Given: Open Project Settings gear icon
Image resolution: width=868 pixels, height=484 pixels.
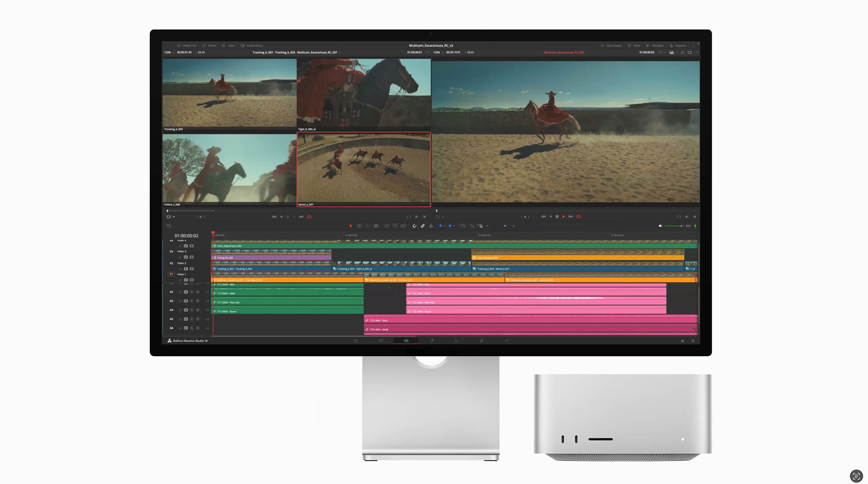Looking at the screenshot, I should 693,341.
